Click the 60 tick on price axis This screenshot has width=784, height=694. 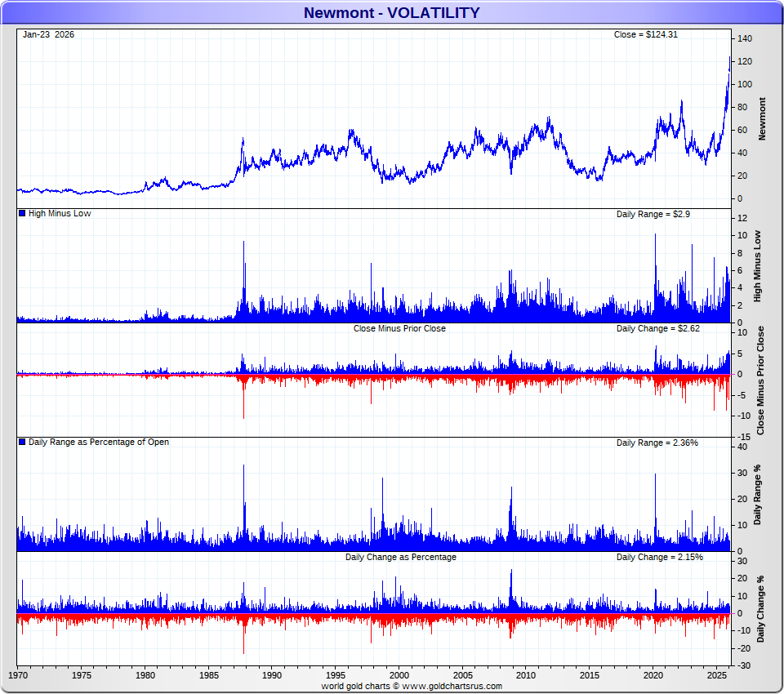tap(742, 130)
